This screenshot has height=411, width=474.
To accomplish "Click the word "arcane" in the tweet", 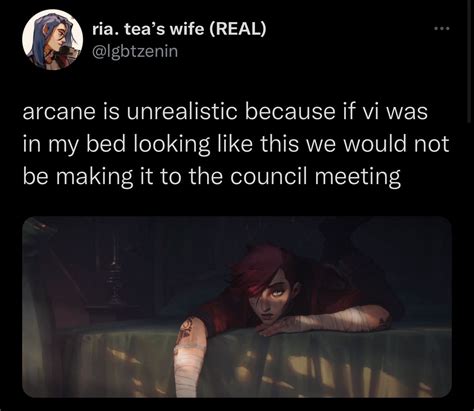I will 59,112.
